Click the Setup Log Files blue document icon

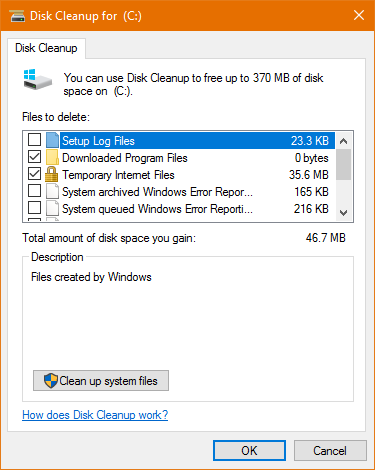[52, 140]
